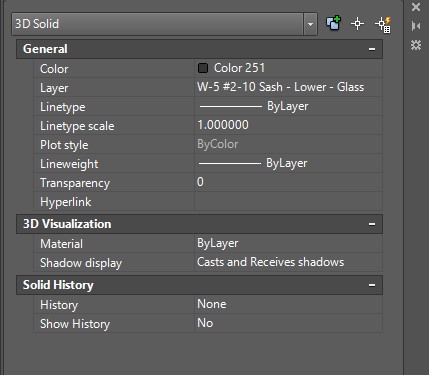The image size is (429, 375).
Task: Open the Linetype ByLayer value
Action: (288, 106)
